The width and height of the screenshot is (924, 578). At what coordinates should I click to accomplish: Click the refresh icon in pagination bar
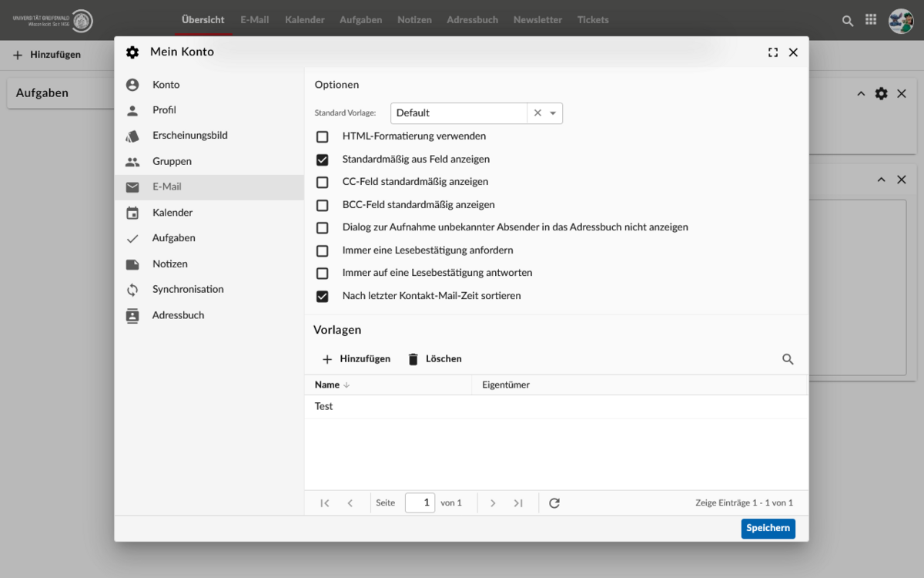point(554,503)
